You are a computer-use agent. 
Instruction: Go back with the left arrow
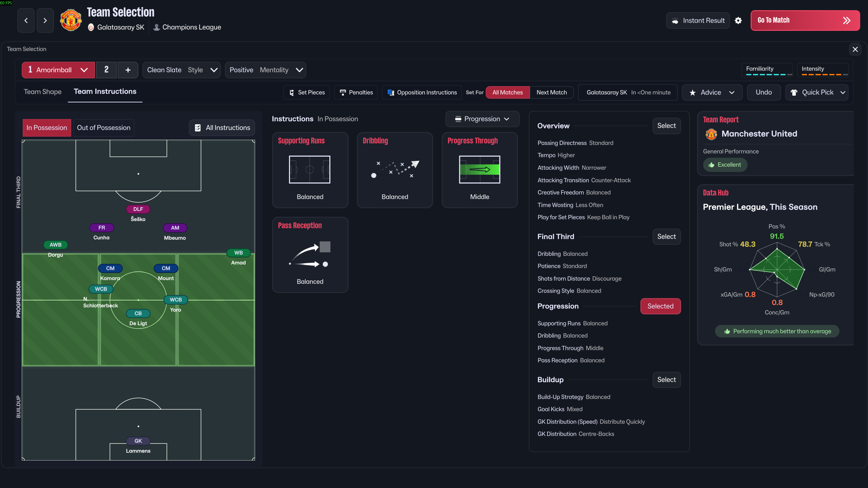click(26, 21)
